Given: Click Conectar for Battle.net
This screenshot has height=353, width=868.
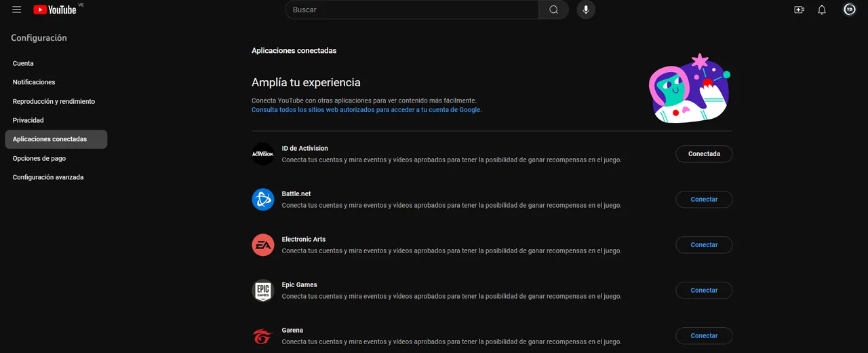Looking at the screenshot, I should pyautogui.click(x=704, y=200).
